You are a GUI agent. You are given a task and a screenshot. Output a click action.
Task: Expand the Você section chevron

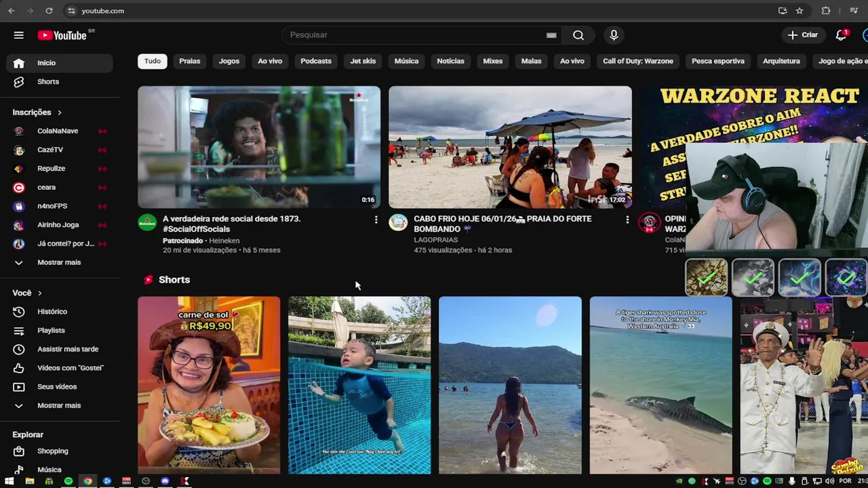(x=39, y=293)
